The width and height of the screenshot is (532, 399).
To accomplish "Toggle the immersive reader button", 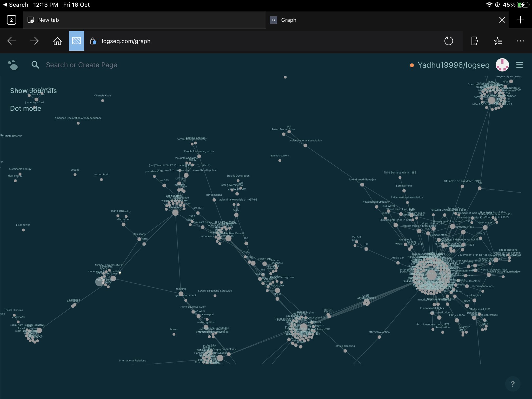I will (x=76, y=41).
